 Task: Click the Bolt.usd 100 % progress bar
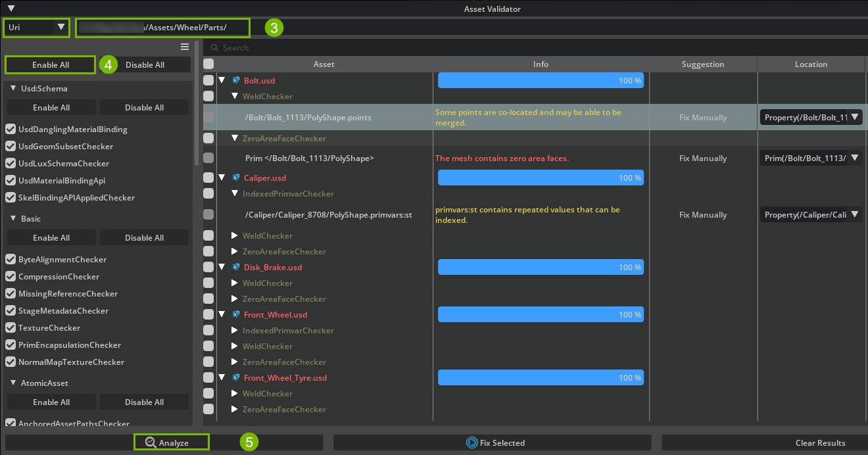541,80
